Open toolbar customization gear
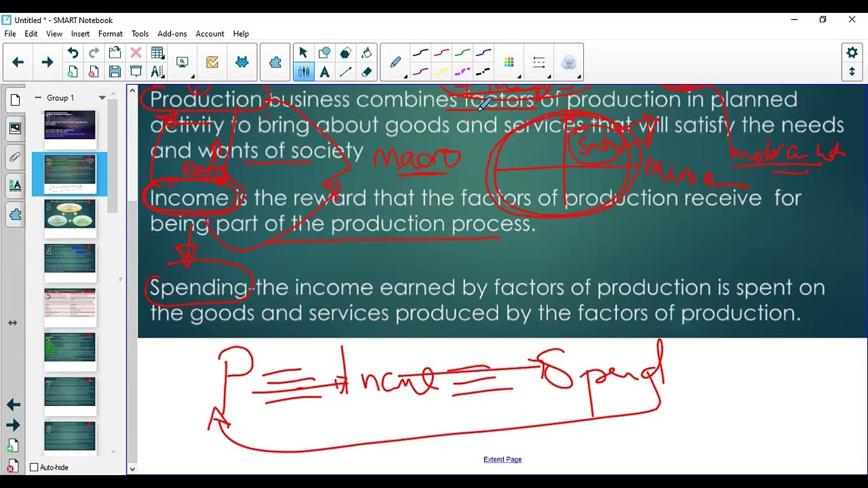Image resolution: width=868 pixels, height=488 pixels. [x=852, y=53]
